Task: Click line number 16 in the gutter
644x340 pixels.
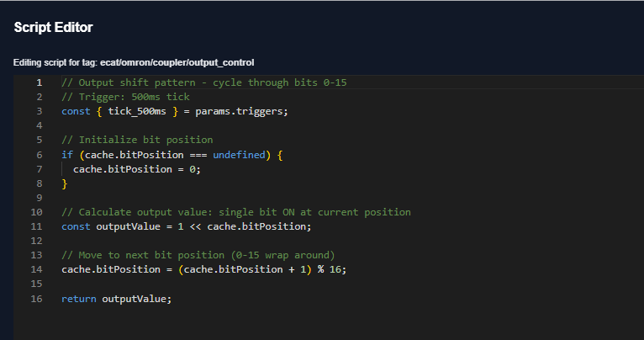Action: point(36,298)
